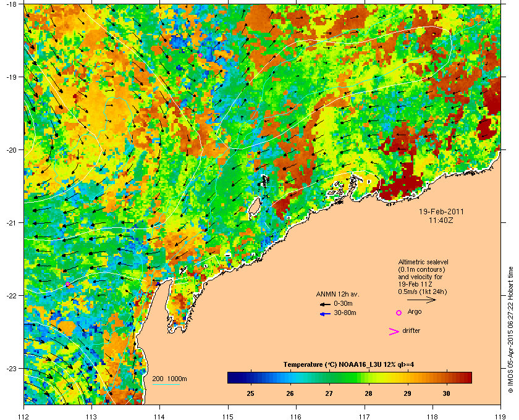Click the blue 30-80m arrow in the legend

click(x=325, y=314)
